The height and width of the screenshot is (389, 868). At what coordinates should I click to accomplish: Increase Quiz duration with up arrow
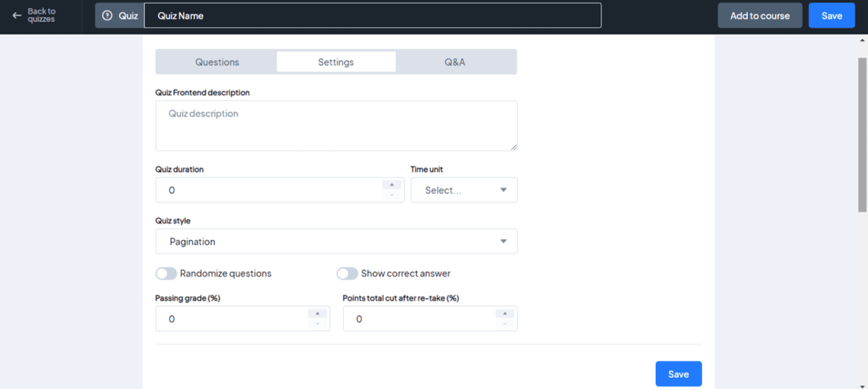pyautogui.click(x=392, y=185)
